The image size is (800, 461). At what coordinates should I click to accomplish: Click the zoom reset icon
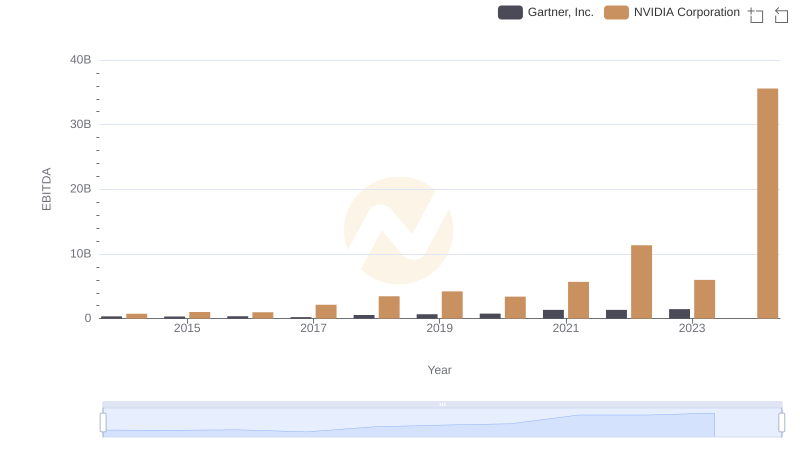pos(781,15)
